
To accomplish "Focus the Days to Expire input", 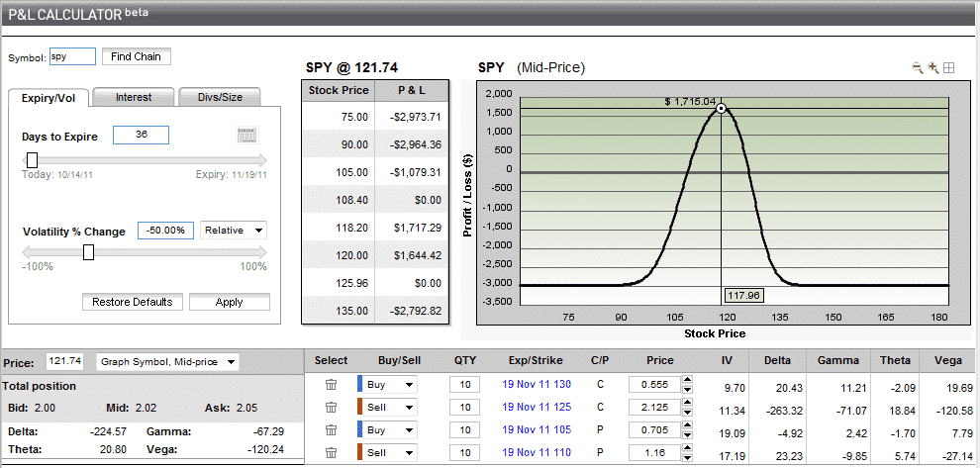I will (x=141, y=135).
